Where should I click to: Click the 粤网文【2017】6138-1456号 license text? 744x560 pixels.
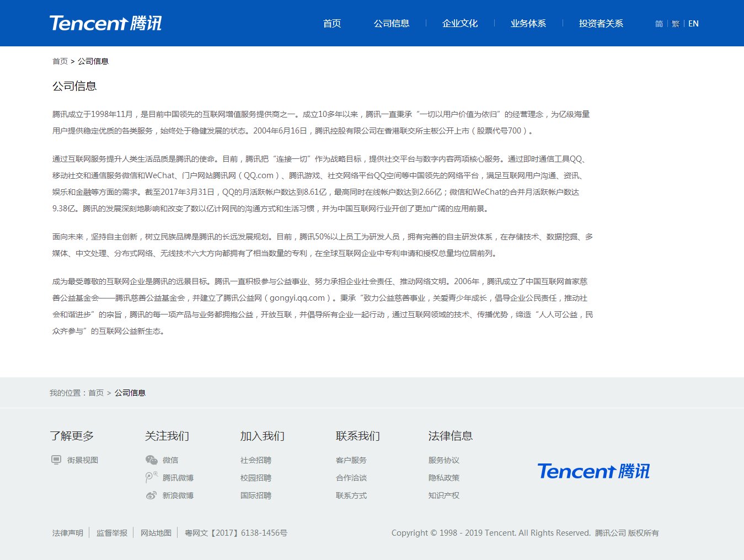click(x=236, y=533)
